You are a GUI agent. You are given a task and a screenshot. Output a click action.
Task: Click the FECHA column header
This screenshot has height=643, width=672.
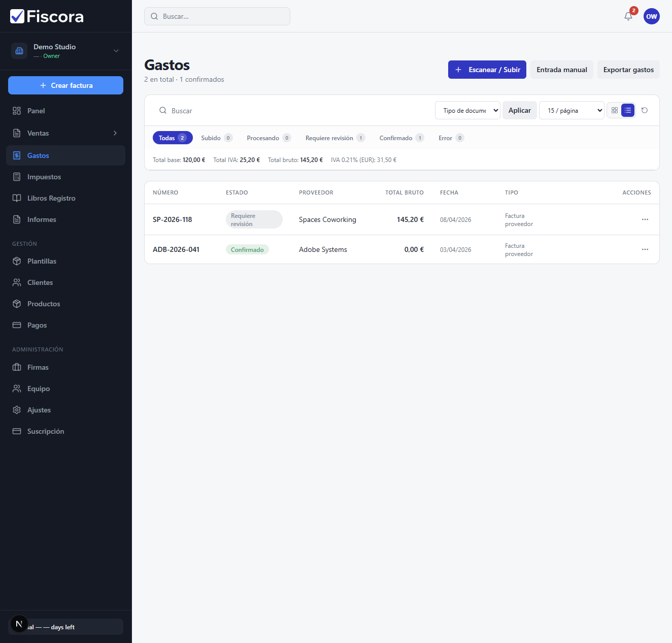pos(449,192)
